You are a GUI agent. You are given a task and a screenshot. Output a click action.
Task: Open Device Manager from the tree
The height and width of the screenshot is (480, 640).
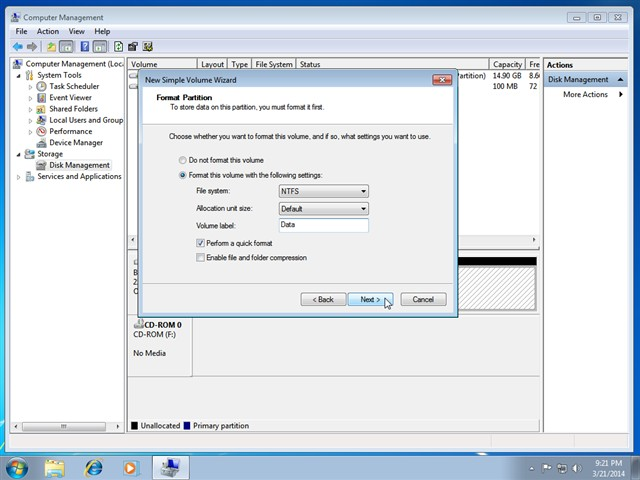coord(76,143)
